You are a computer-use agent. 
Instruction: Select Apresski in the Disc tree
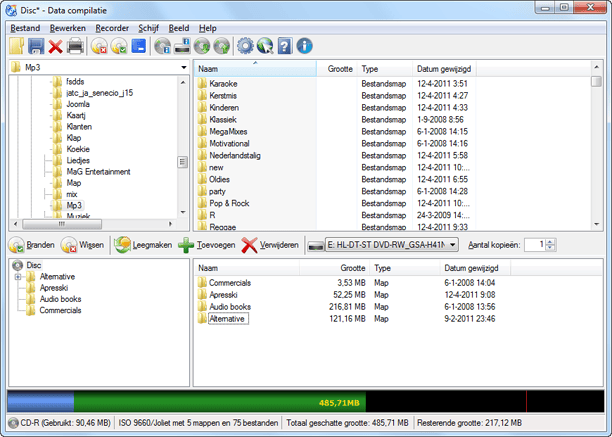(54, 288)
